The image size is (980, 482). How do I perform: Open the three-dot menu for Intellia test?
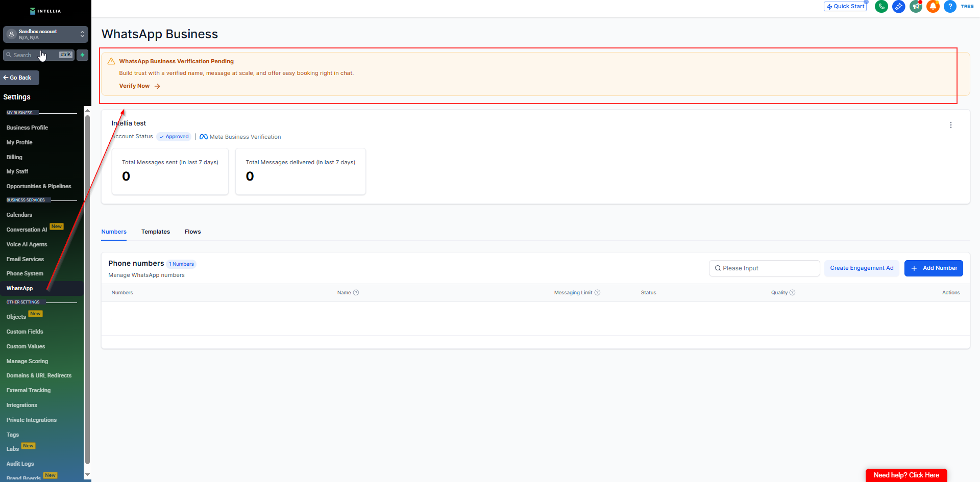click(951, 125)
